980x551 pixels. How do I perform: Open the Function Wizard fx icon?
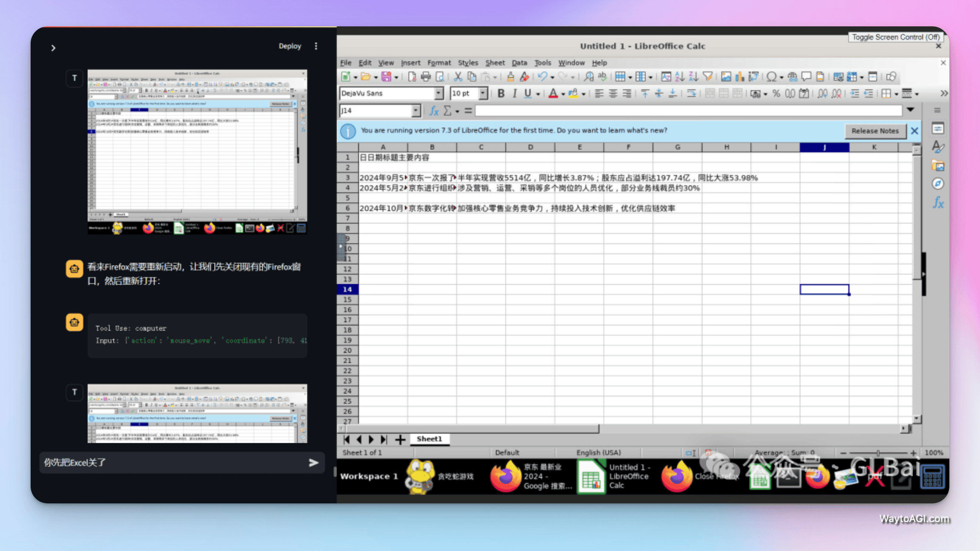pyautogui.click(x=434, y=111)
